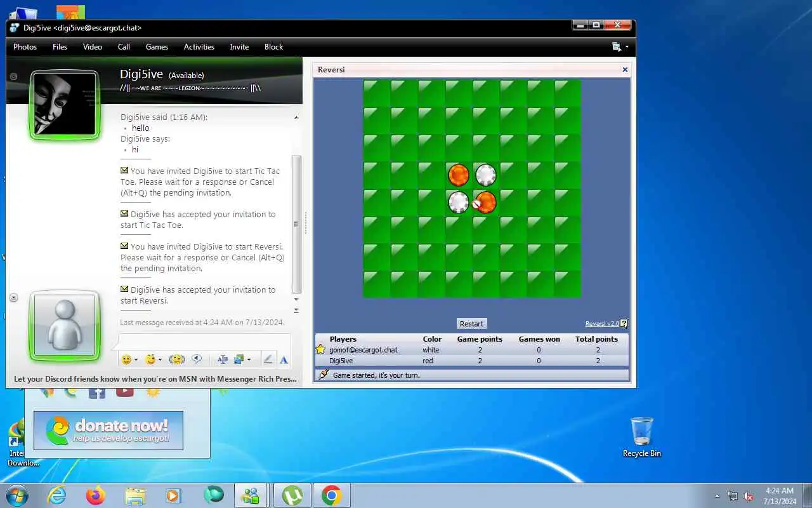The image size is (812, 508).
Task: Click the red disc on the bottom row
Action: click(x=485, y=202)
